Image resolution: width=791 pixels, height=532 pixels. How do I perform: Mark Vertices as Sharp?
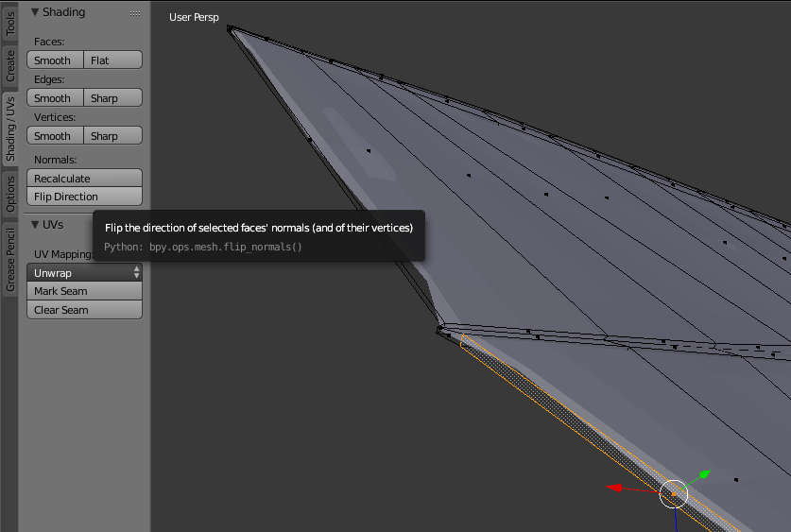[113, 136]
